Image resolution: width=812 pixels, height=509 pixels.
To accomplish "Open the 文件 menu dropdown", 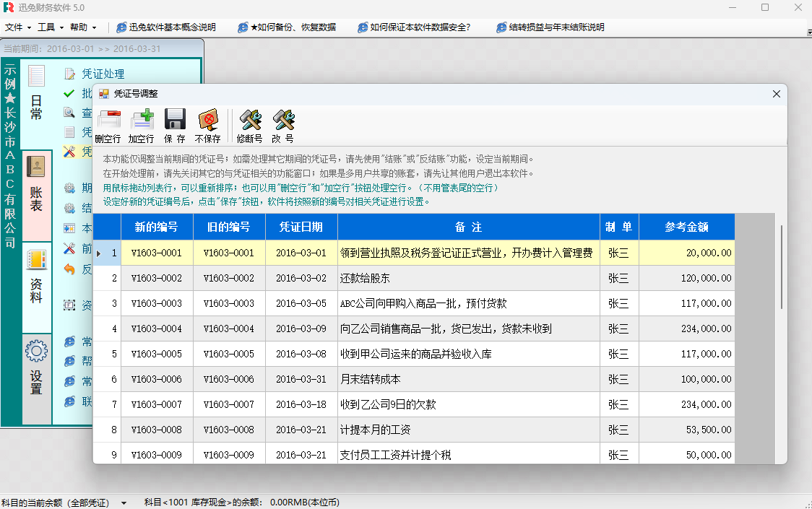I will click(17, 27).
